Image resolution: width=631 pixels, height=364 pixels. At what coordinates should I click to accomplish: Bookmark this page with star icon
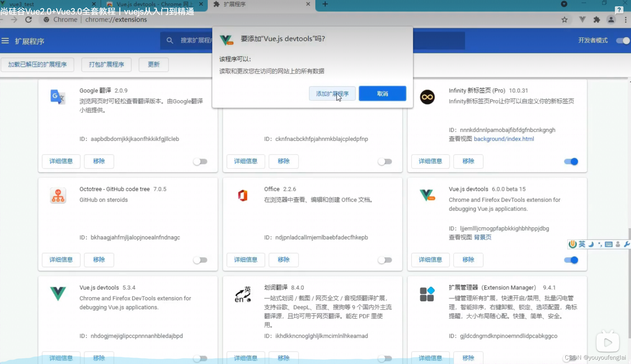click(x=564, y=20)
